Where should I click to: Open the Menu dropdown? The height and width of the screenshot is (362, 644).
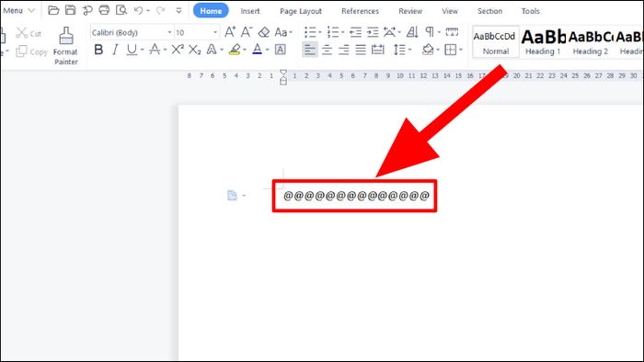(19, 11)
